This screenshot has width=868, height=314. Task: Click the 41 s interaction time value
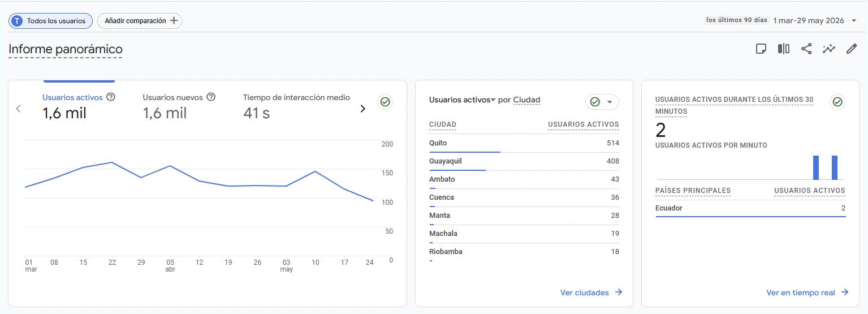pos(256,113)
